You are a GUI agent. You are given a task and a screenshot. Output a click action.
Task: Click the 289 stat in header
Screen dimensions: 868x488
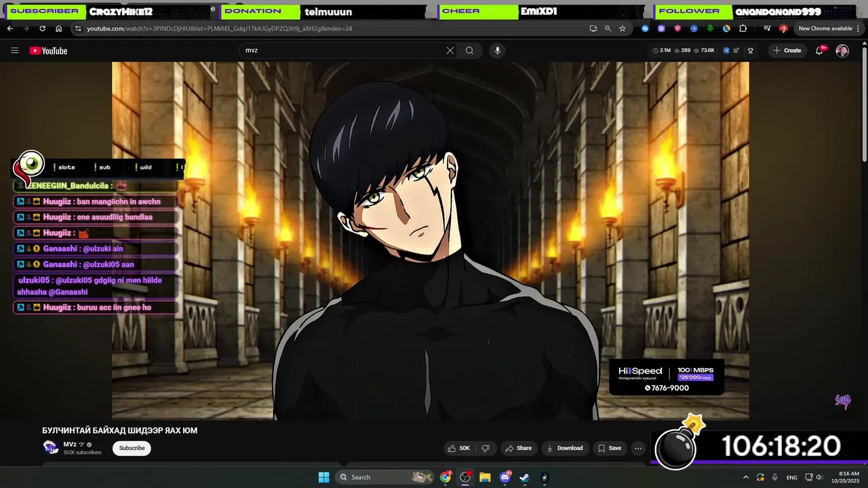[682, 50]
